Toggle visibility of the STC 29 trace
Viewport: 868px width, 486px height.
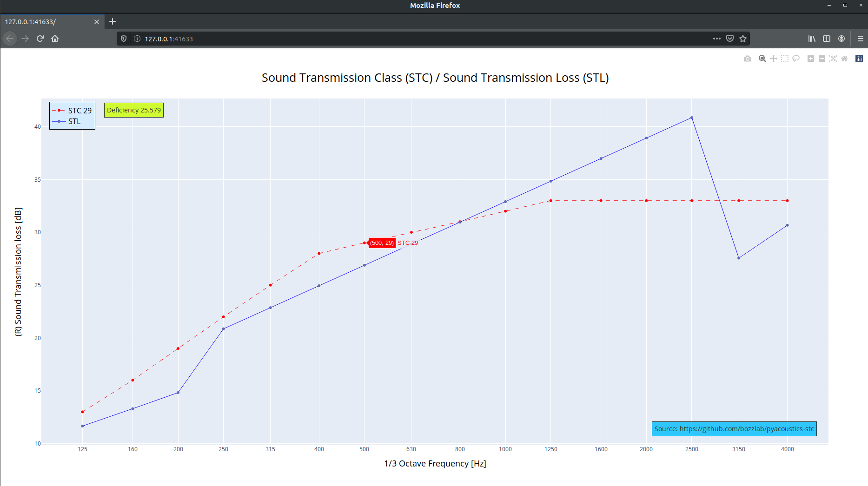[x=80, y=110]
